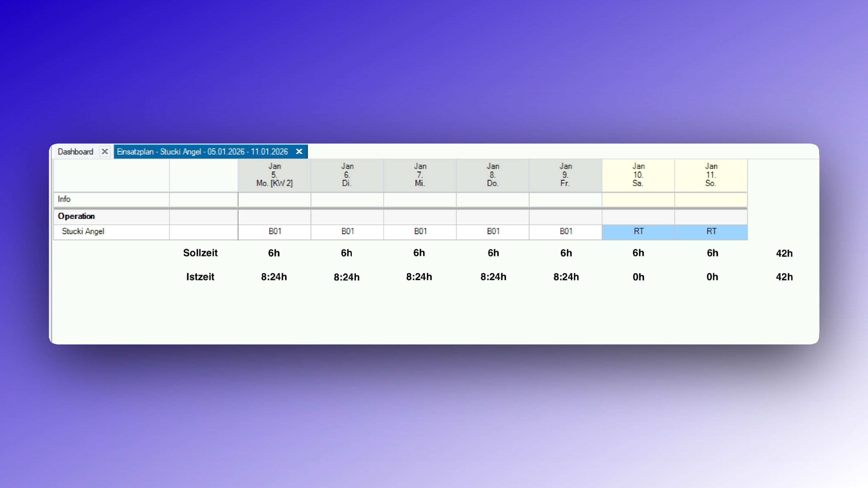Click Friday's B01 shift cell
Viewport: 868px width, 488px height.
565,232
